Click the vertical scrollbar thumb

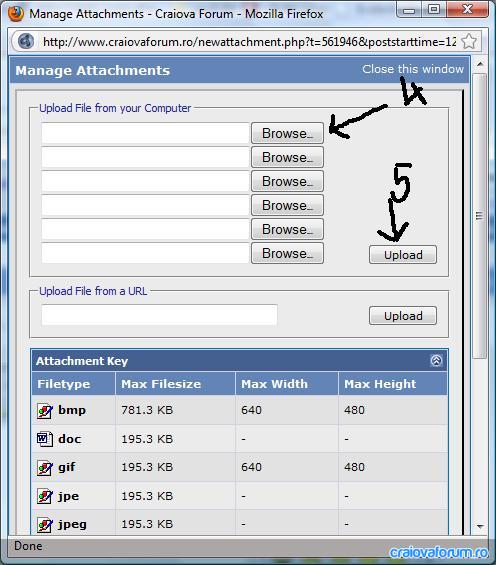480,216
